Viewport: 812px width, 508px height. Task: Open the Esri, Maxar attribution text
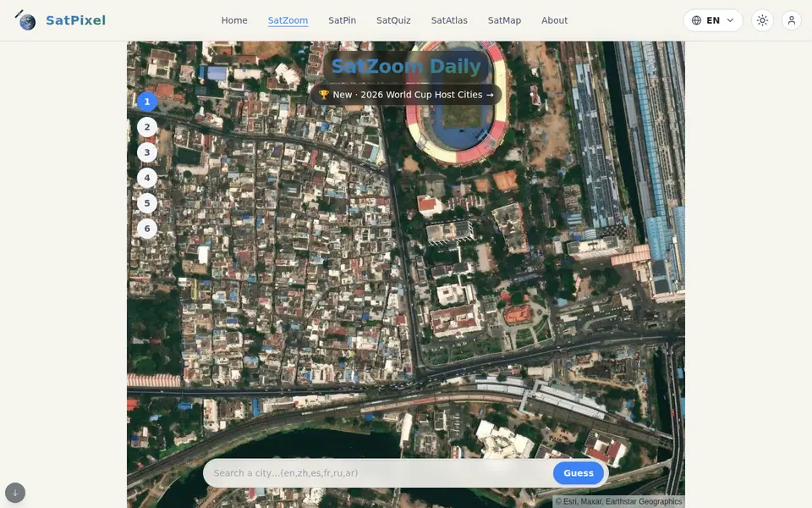618,501
